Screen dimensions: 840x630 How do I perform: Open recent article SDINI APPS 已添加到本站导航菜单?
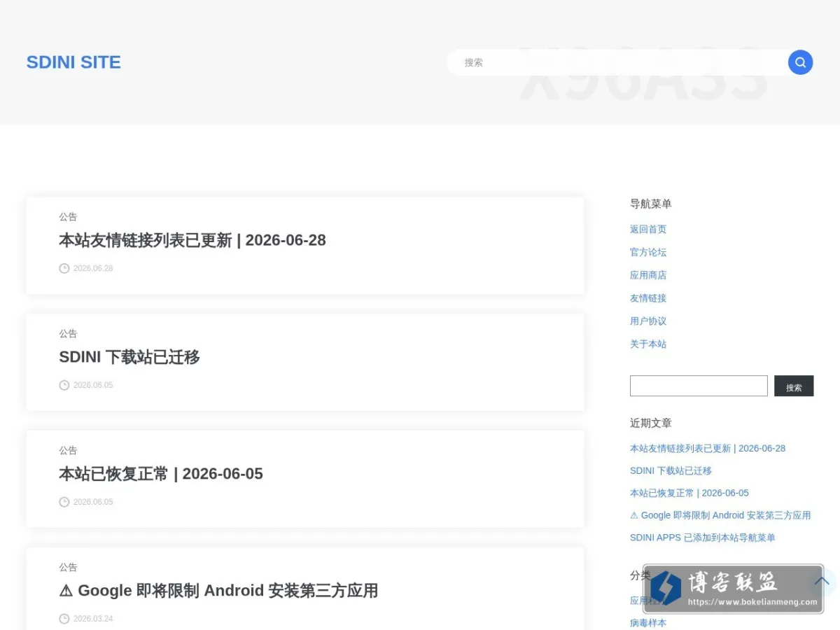[x=703, y=538]
